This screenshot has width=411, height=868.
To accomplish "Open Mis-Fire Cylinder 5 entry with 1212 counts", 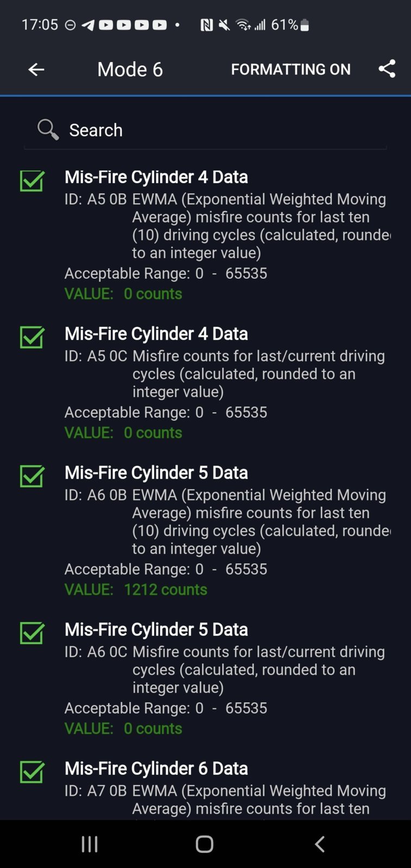I will point(205,531).
